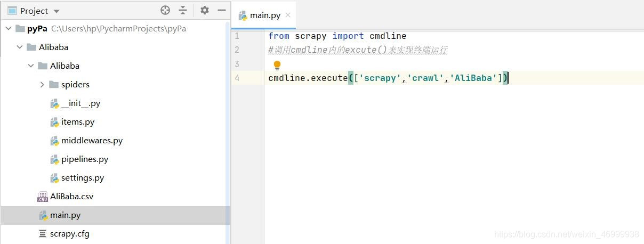
Task: Select scrapy.cfg in the project tree
Action: tap(70, 234)
